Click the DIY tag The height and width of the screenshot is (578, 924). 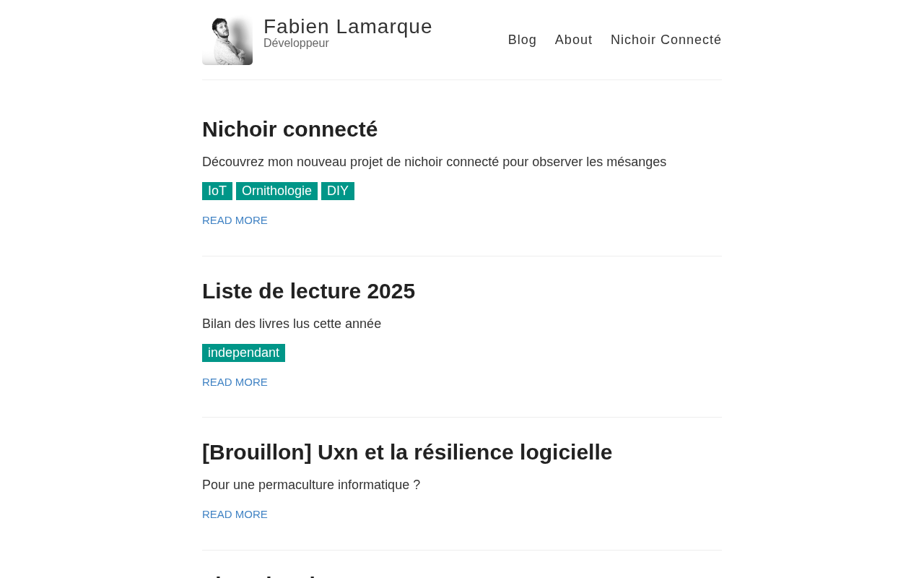click(x=337, y=191)
